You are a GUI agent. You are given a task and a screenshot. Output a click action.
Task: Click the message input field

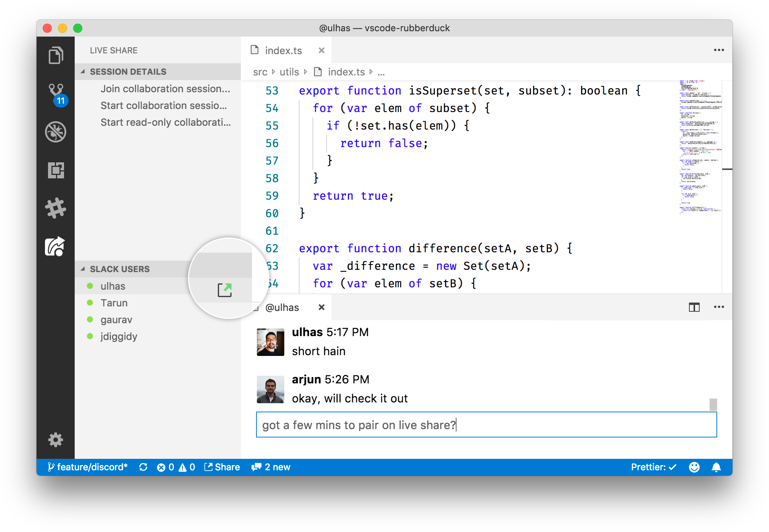coord(486,425)
